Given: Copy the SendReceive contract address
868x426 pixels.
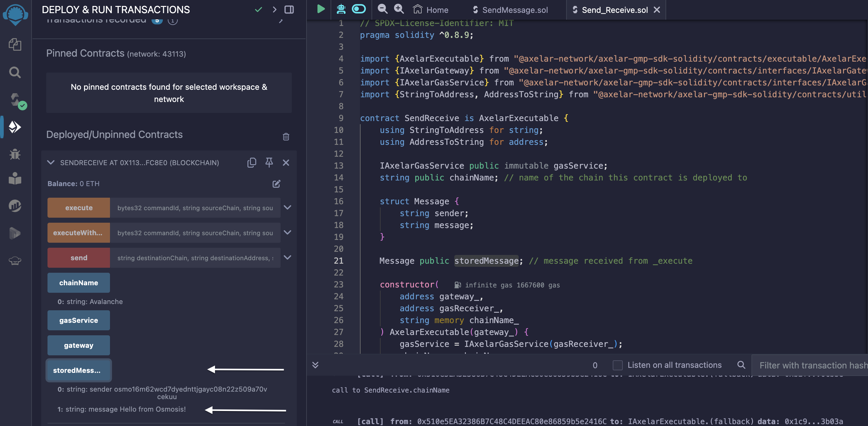Looking at the screenshot, I should 252,163.
